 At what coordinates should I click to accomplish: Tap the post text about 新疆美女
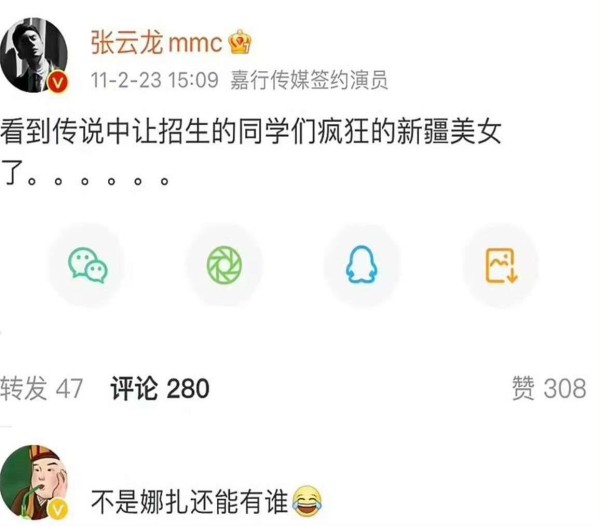coord(251,152)
